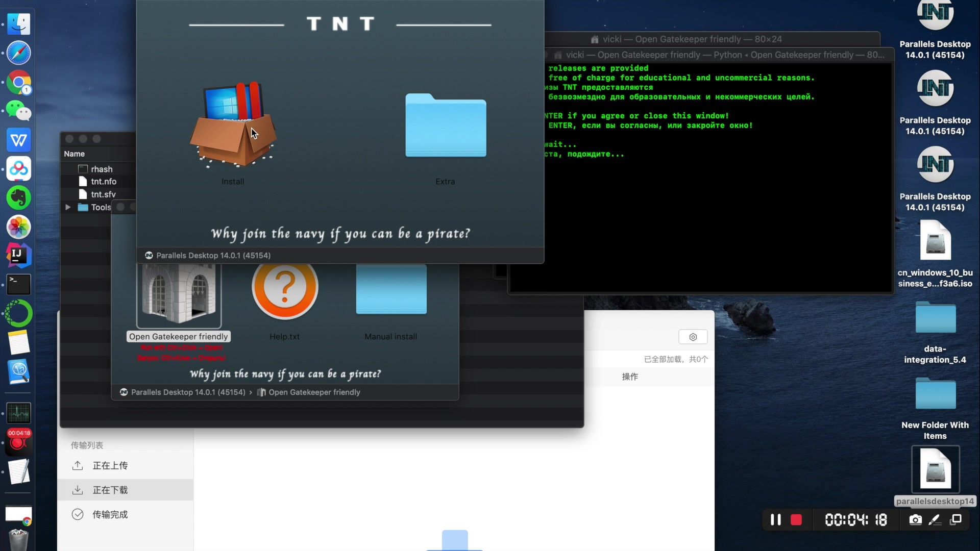Open Baidu Netdisk icon in the Dock
Screen dimensions: 980x551
19,169
